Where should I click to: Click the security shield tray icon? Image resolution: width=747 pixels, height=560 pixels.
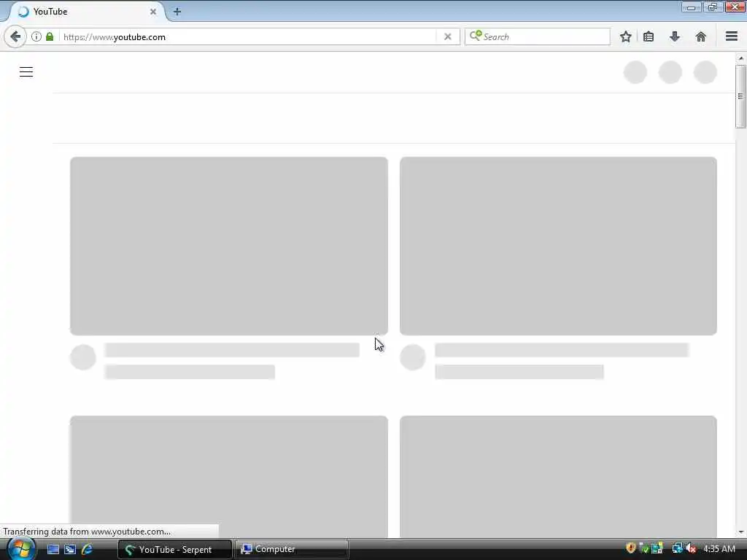(631, 548)
